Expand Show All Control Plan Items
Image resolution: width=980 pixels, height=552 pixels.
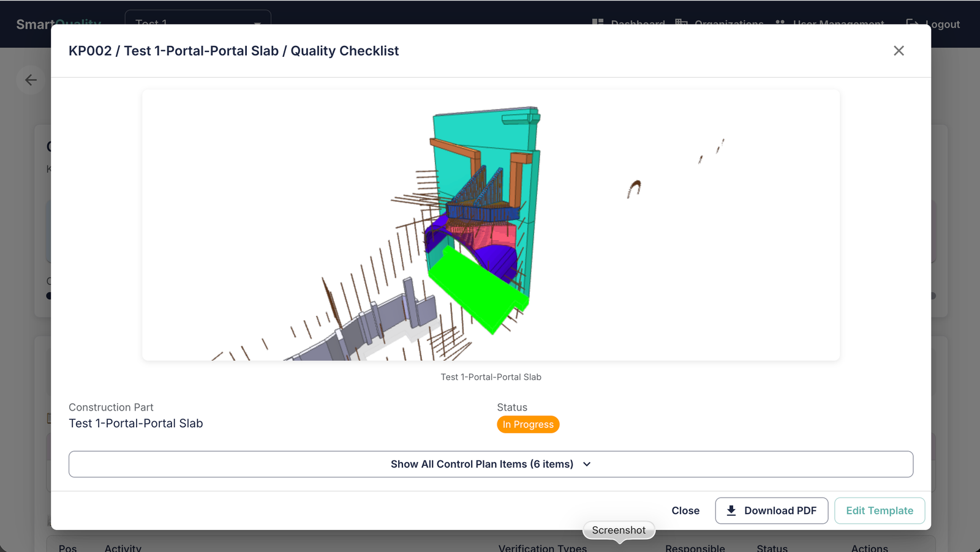(491, 464)
